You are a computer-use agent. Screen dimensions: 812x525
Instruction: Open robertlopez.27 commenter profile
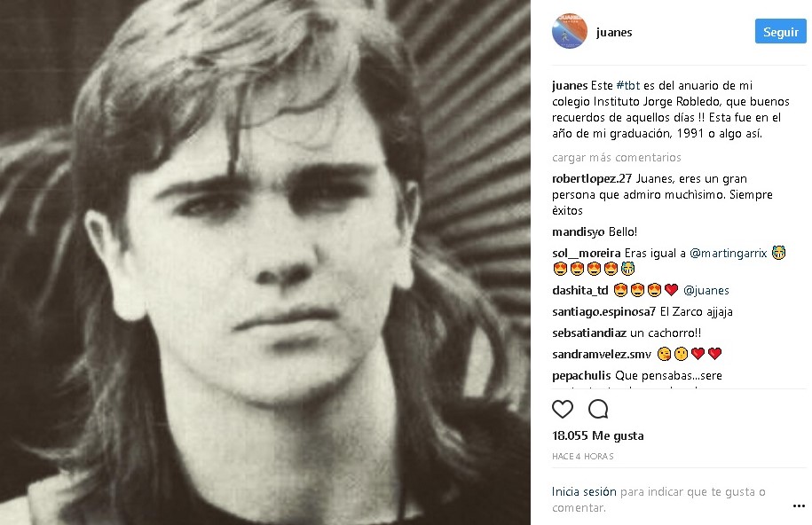click(591, 178)
